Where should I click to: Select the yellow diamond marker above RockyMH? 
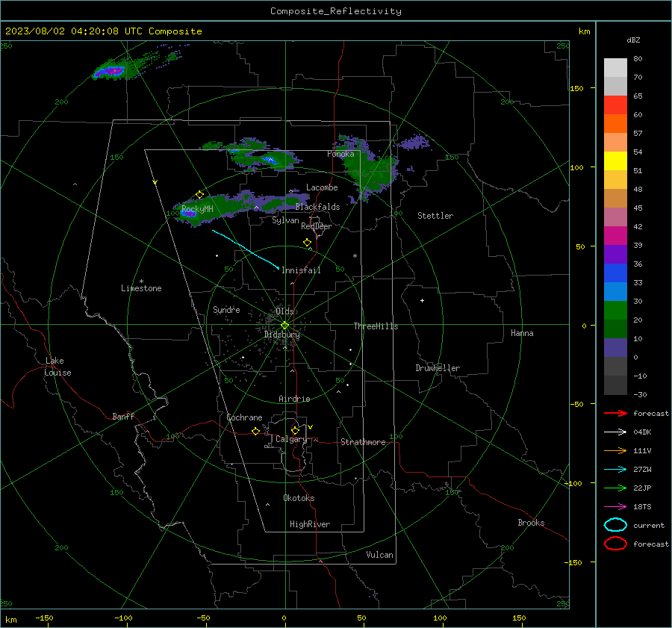click(199, 195)
